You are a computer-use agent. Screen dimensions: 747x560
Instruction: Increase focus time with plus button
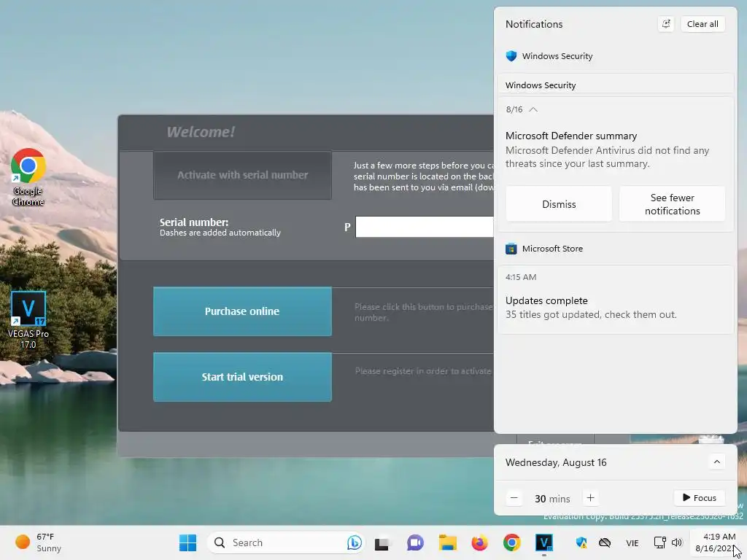tap(590, 498)
